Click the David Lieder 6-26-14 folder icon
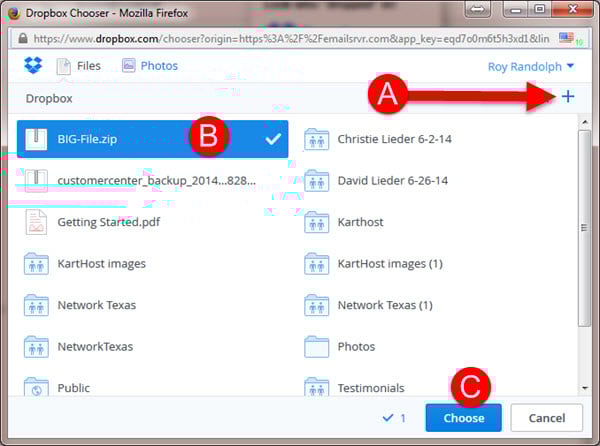Screen dimensions: 600x446 coord(316,181)
